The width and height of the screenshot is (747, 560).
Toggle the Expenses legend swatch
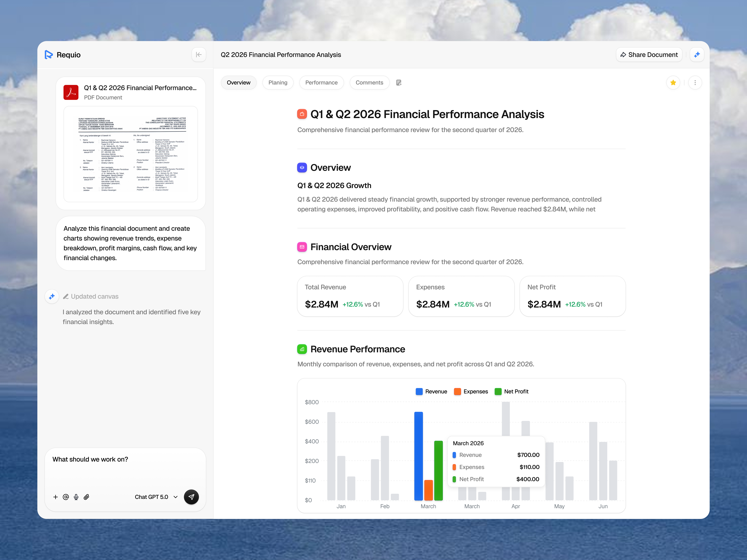457,392
